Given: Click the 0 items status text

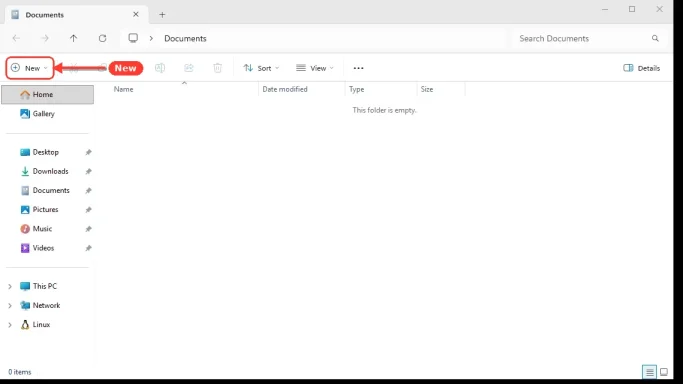Looking at the screenshot, I should point(20,372).
